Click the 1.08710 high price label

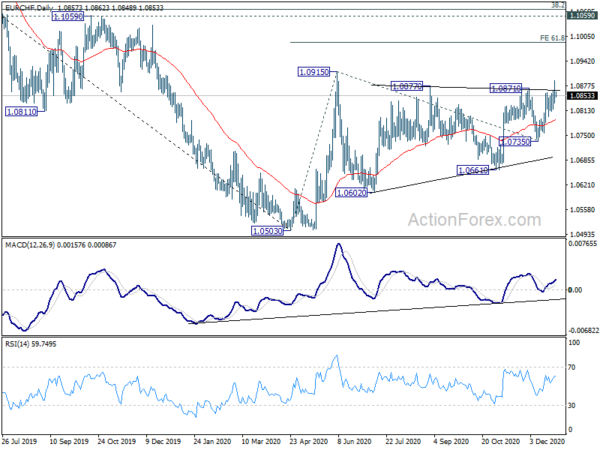point(506,88)
